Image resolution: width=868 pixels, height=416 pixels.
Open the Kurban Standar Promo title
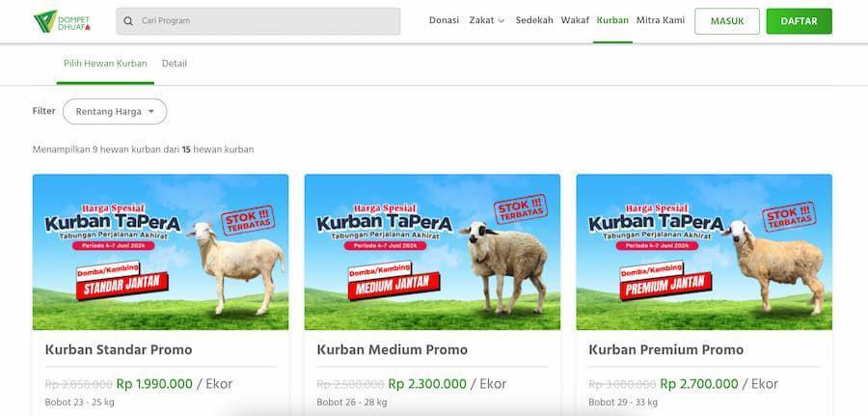pos(119,350)
